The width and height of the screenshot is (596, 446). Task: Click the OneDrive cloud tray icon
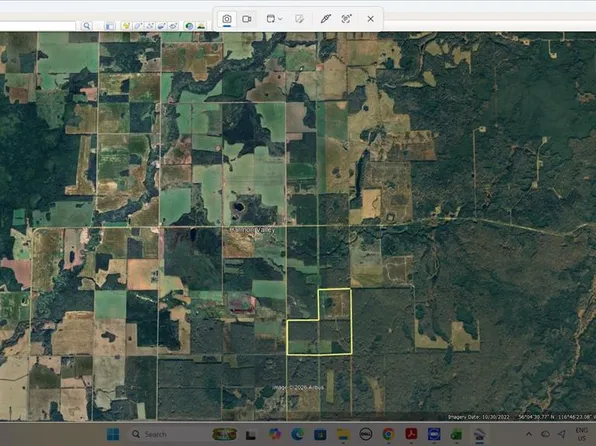[545, 434]
